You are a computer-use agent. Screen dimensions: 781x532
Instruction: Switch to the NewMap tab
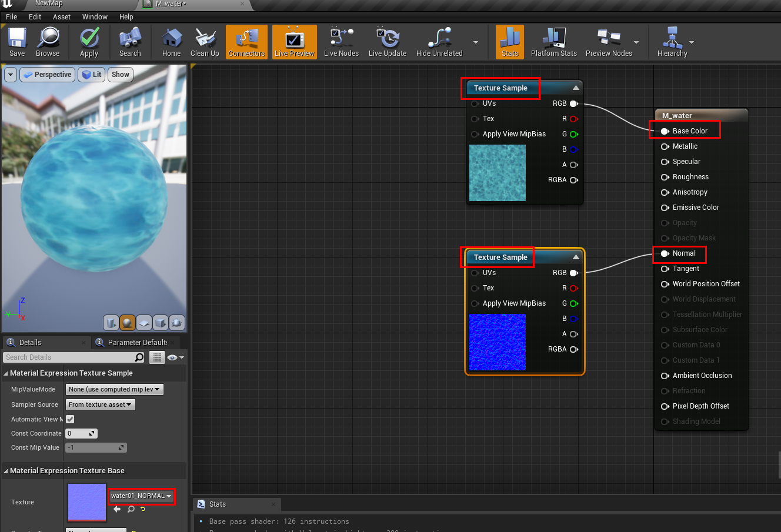[x=49, y=4]
